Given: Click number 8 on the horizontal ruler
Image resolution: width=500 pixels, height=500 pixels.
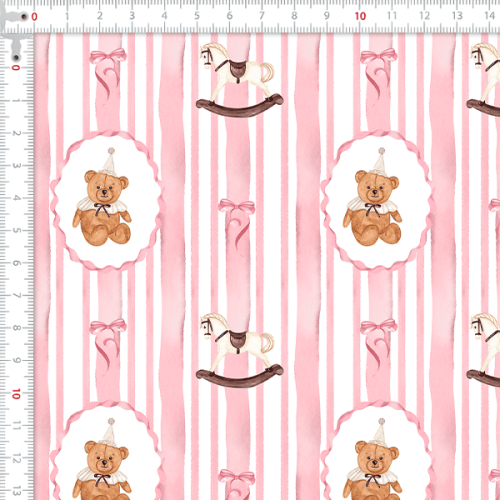Looking at the screenshot, I should (x=294, y=16).
